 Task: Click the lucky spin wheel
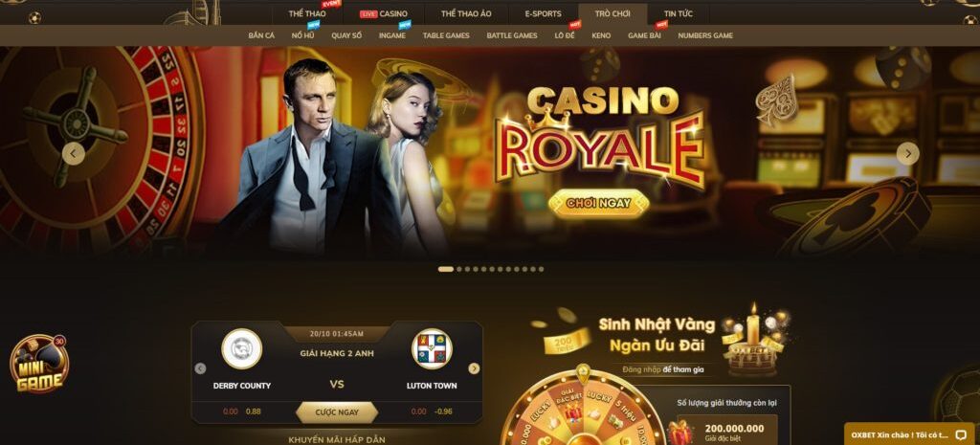point(583,408)
